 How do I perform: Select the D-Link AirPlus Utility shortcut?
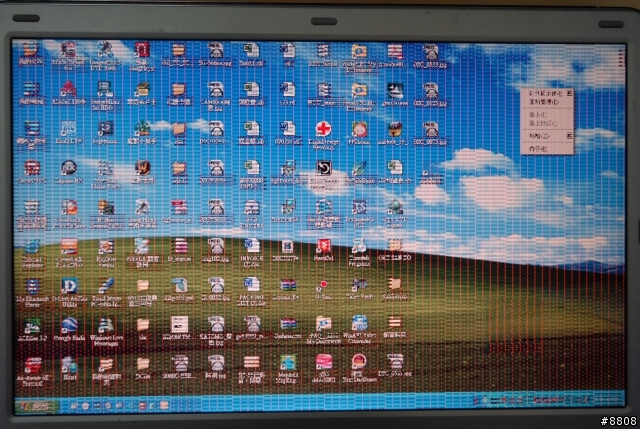[69, 286]
